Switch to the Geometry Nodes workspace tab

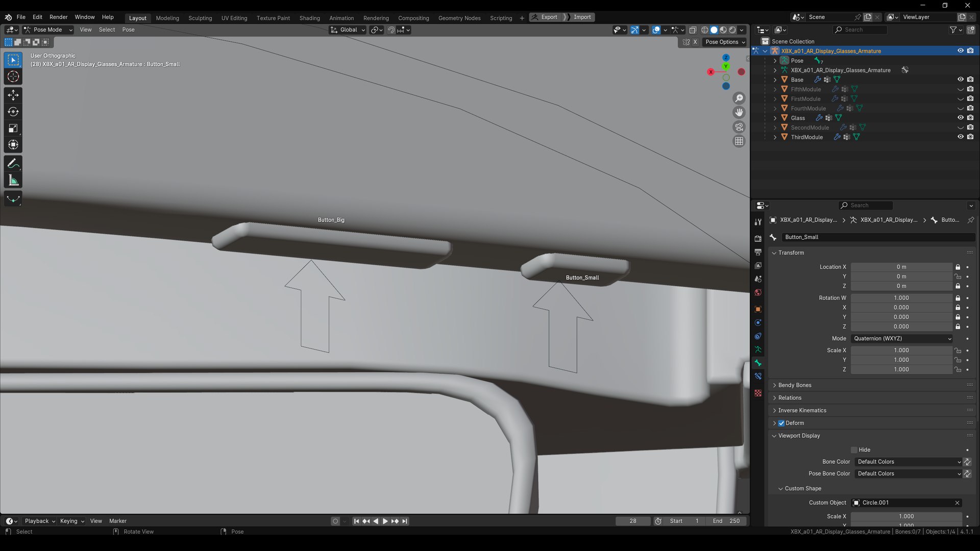[459, 18]
